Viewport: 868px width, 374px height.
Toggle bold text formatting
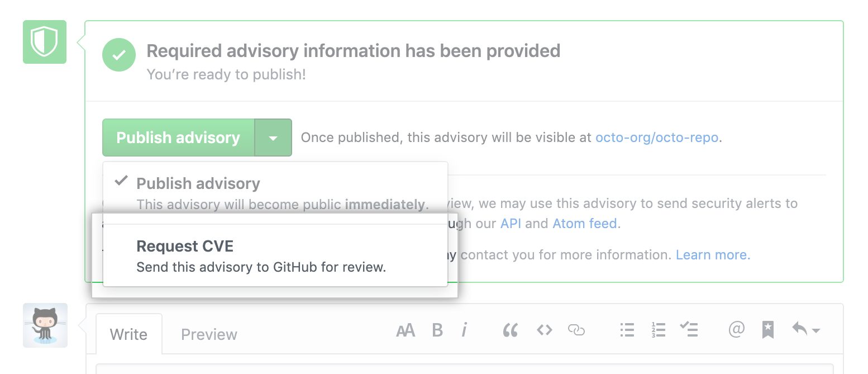437,330
